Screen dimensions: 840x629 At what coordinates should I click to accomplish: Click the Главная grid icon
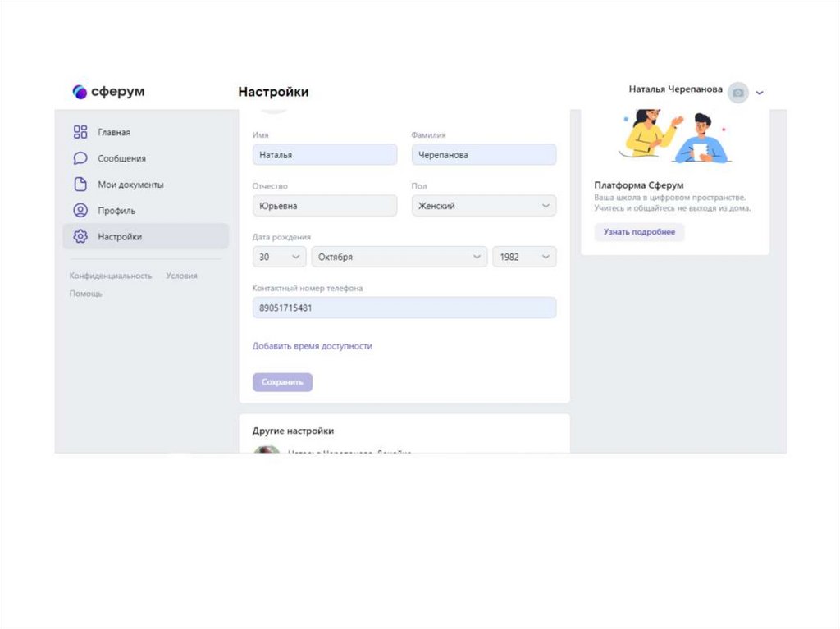pyautogui.click(x=80, y=132)
